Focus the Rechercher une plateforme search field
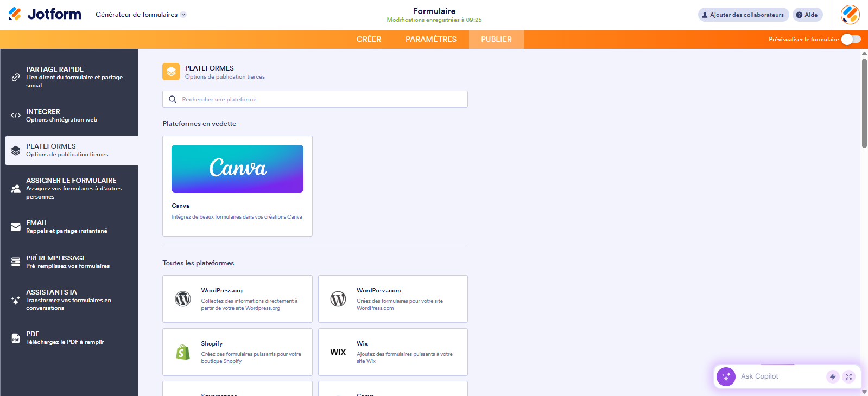This screenshot has width=868, height=396. tap(315, 99)
